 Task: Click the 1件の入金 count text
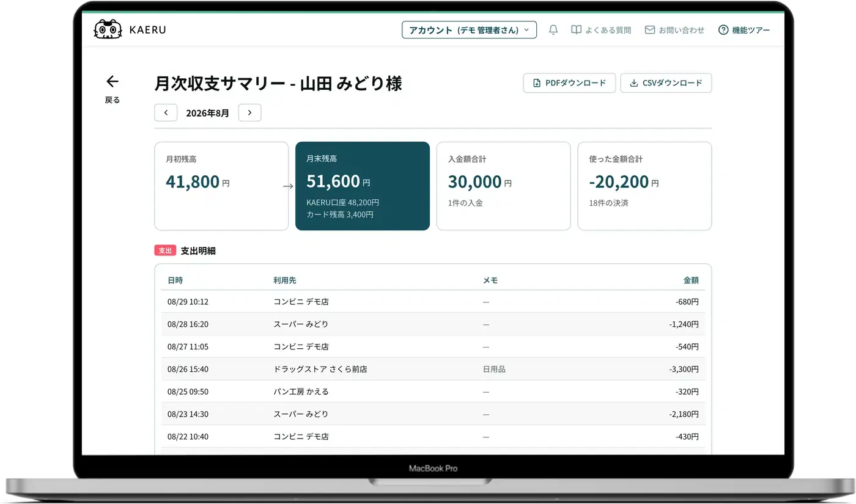click(x=465, y=203)
